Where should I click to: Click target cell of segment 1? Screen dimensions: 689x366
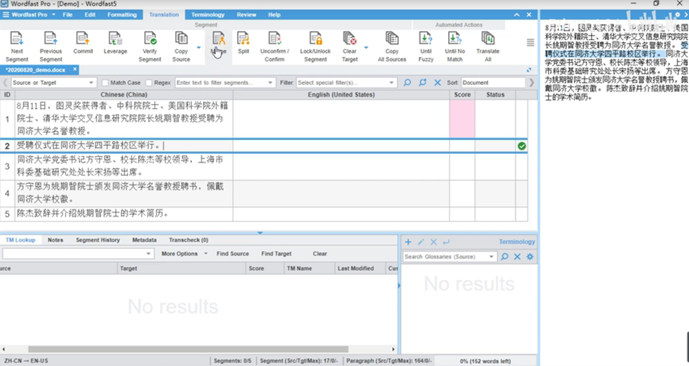click(341, 119)
